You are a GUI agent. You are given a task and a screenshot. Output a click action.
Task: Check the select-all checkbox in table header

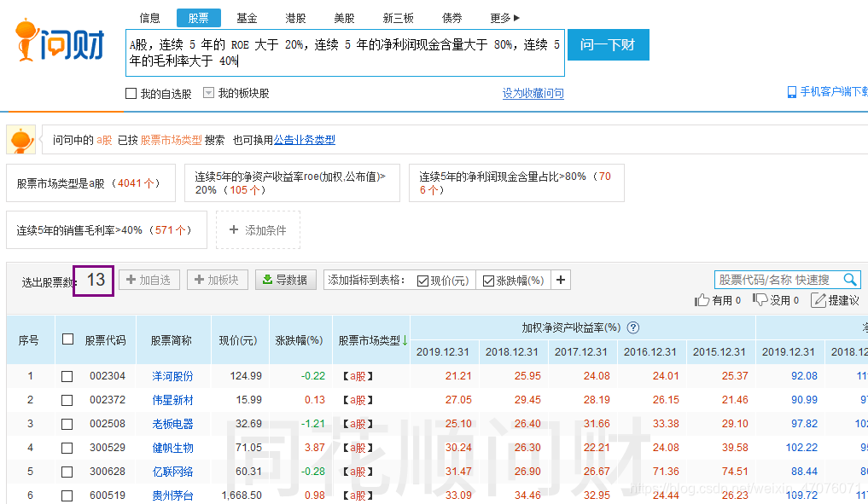pyautogui.click(x=67, y=339)
